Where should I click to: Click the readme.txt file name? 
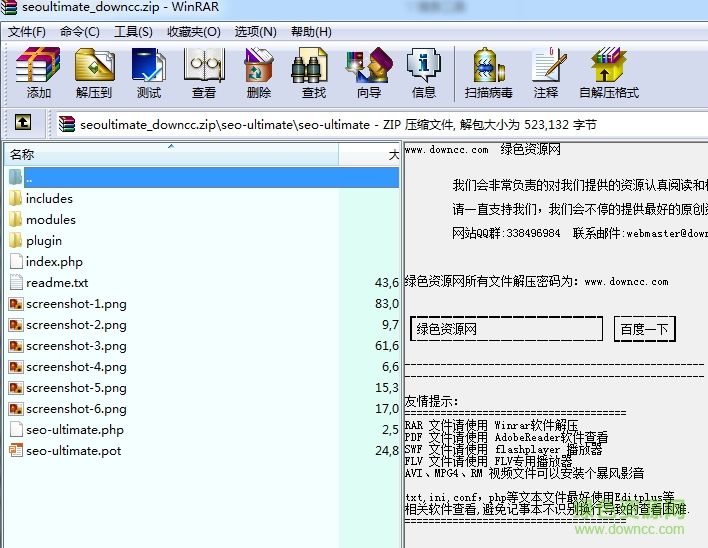[x=57, y=283]
